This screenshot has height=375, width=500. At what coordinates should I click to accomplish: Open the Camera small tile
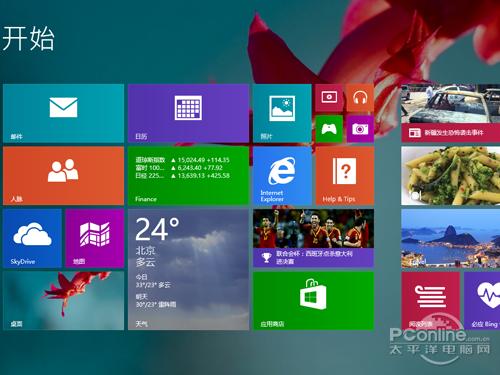pos(360,129)
